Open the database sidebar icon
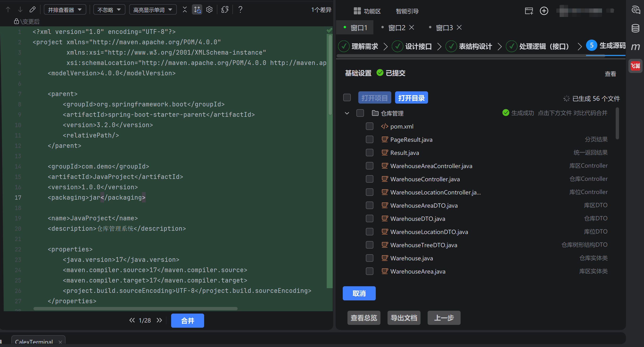644x347 pixels. pyautogui.click(x=636, y=28)
